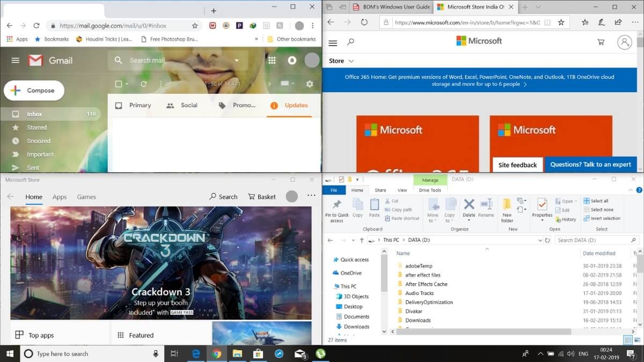Open Search in the Microsoft Store app
This screenshot has width=644, height=362.
pyautogui.click(x=223, y=197)
